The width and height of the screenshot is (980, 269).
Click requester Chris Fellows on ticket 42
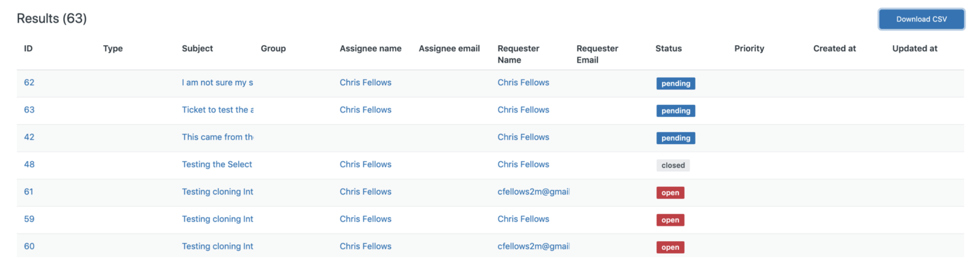[x=523, y=137]
